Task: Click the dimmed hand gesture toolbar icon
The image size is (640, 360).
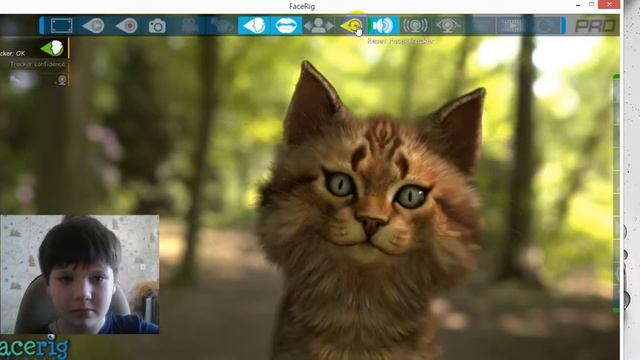Action: (x=222, y=26)
